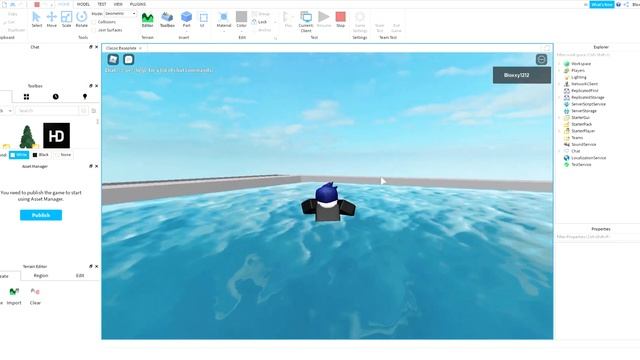Select None background option in Toolbox
Screen dimensions: 640x360
[x=64, y=155]
